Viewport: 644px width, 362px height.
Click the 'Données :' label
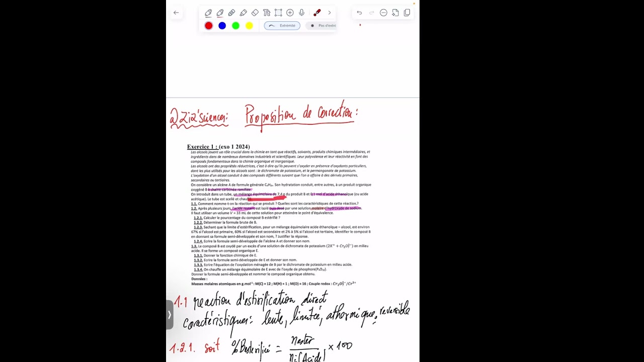(x=199, y=279)
